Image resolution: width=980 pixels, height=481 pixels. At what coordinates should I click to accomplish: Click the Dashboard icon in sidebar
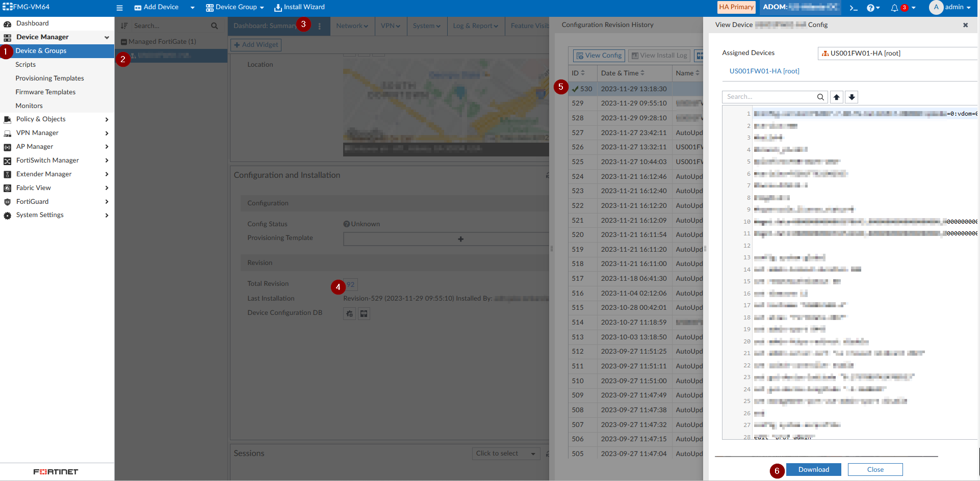[x=8, y=23]
